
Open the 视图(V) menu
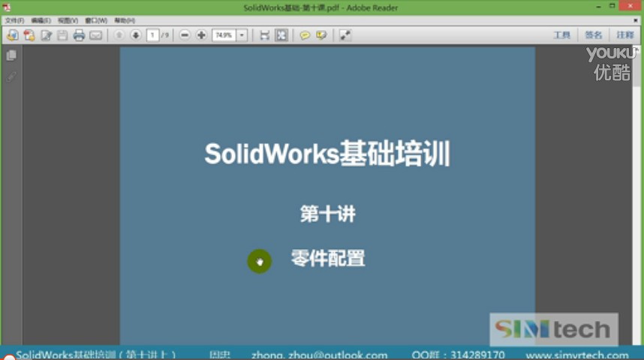68,20
